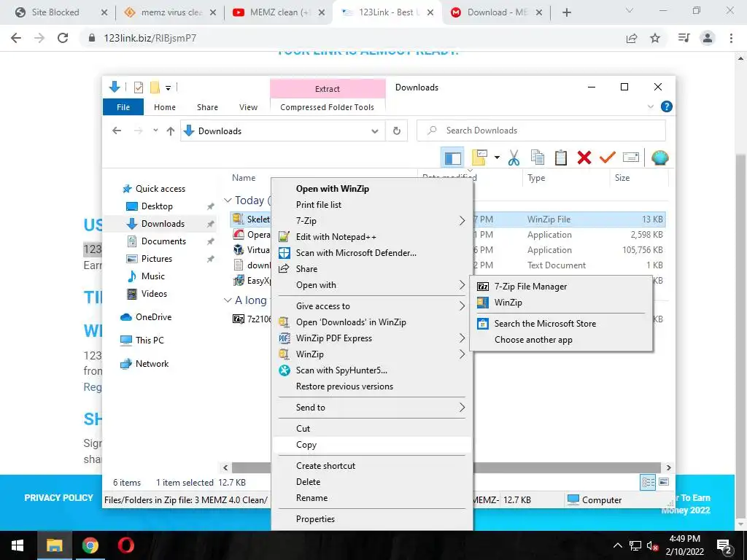The height and width of the screenshot is (560, 747).
Task: Sort by the Type column header
Action: tap(536, 178)
